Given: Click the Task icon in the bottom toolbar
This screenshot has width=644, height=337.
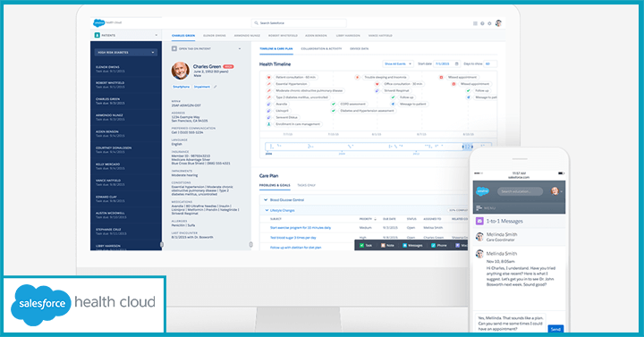Looking at the screenshot, I should coord(361,245).
